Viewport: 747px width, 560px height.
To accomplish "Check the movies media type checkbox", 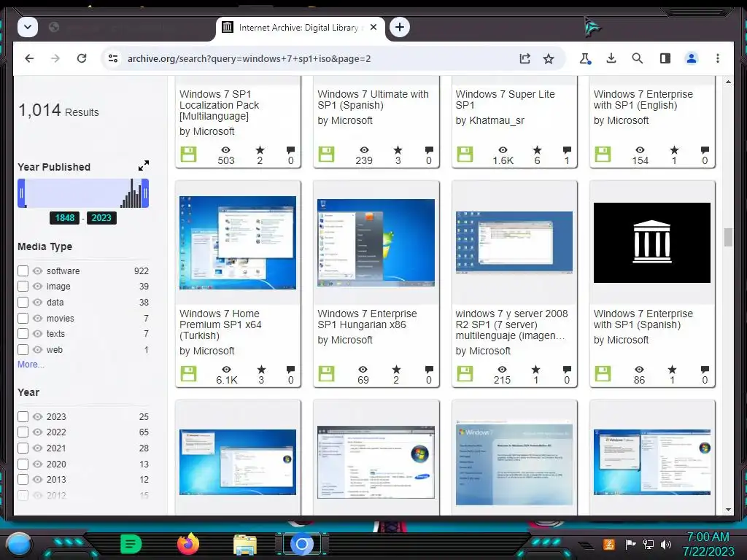I will click(23, 318).
